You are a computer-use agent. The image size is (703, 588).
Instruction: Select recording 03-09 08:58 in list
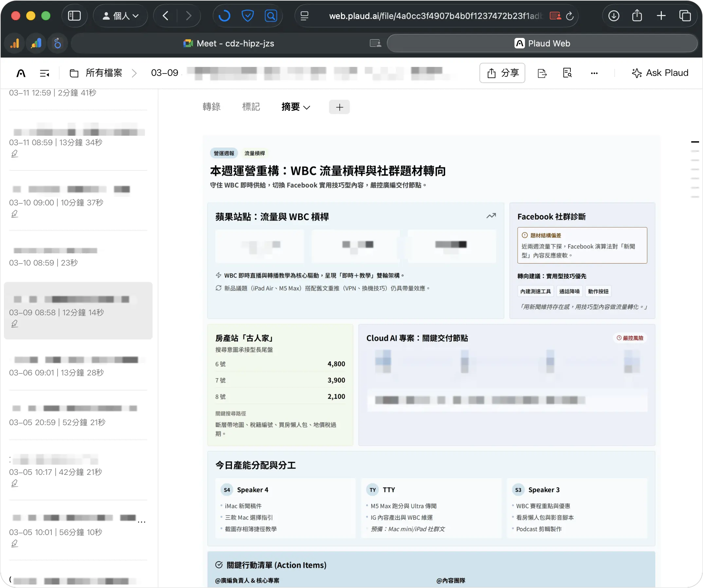(x=78, y=311)
